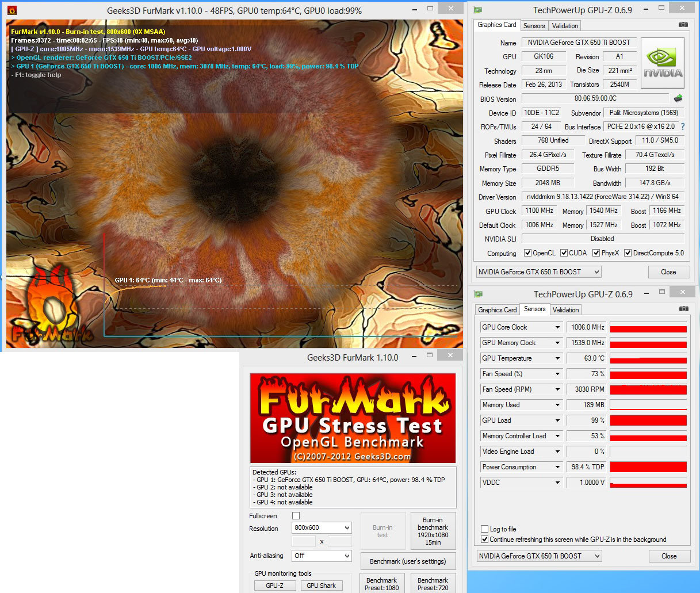Minimize the FurMark 1.10.0 launcher window
700x593 pixels.
(x=414, y=357)
